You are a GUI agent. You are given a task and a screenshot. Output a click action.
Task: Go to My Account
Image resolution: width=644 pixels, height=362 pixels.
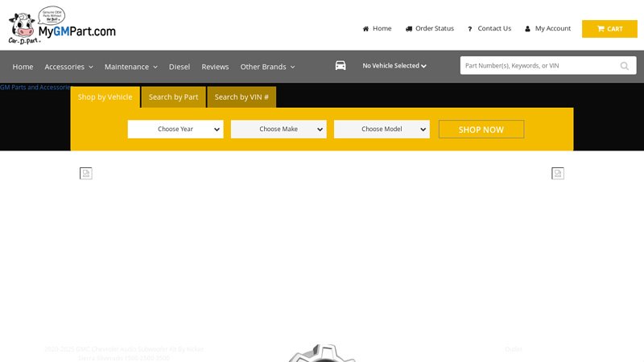pos(553,28)
